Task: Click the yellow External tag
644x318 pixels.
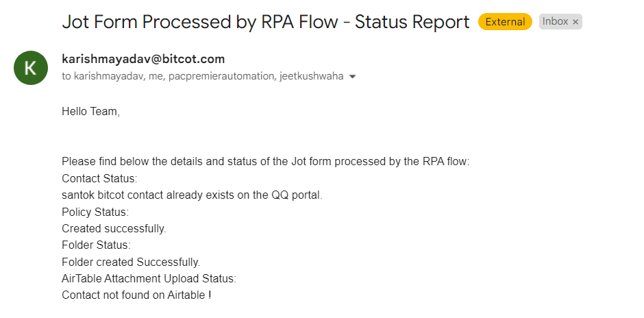Action: [x=505, y=22]
